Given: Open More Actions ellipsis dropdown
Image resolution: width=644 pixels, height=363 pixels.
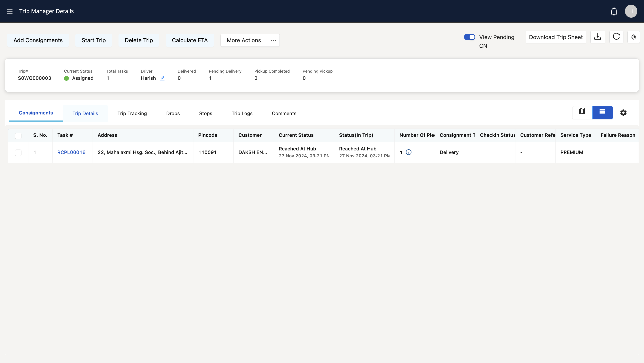Looking at the screenshot, I should coord(273,40).
